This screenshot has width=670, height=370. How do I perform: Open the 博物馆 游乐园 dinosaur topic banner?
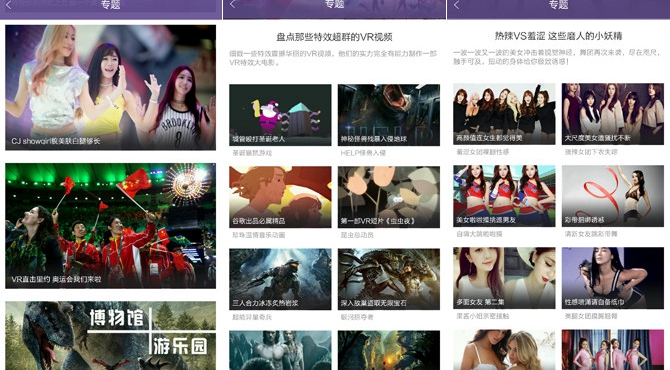pyautogui.click(x=110, y=335)
